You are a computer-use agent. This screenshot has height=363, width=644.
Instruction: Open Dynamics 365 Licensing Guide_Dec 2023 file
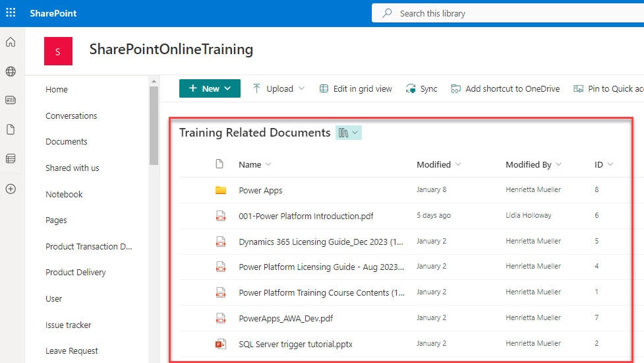coord(321,242)
